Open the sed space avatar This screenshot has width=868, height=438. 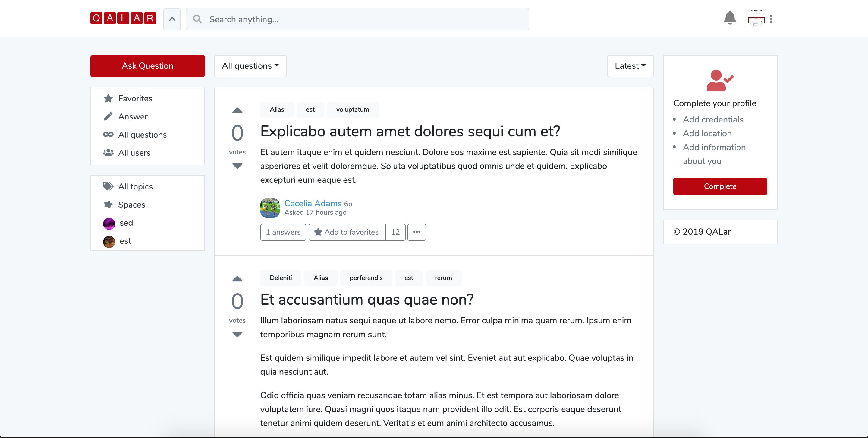109,223
